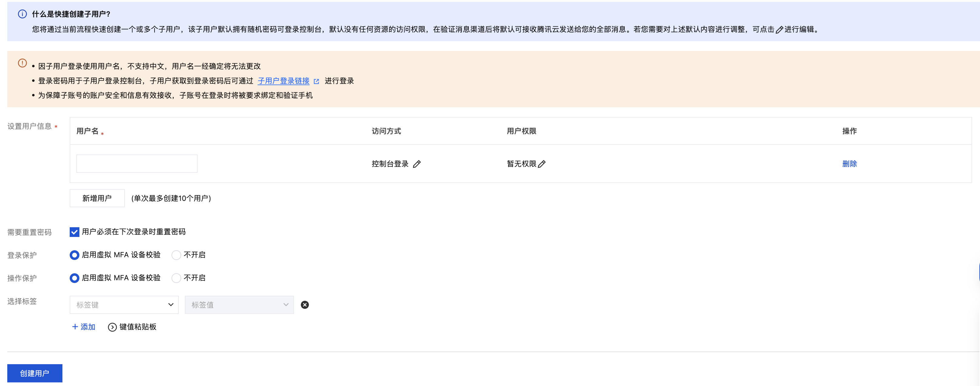Edit the 控制台登录 access method via pencil icon

tap(417, 164)
